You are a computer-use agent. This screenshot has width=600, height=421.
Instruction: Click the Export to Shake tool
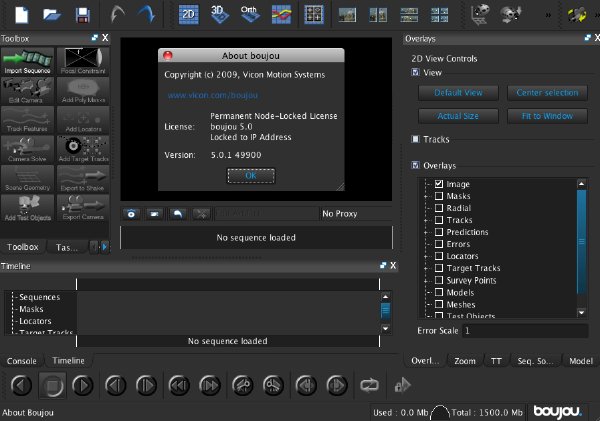(83, 179)
